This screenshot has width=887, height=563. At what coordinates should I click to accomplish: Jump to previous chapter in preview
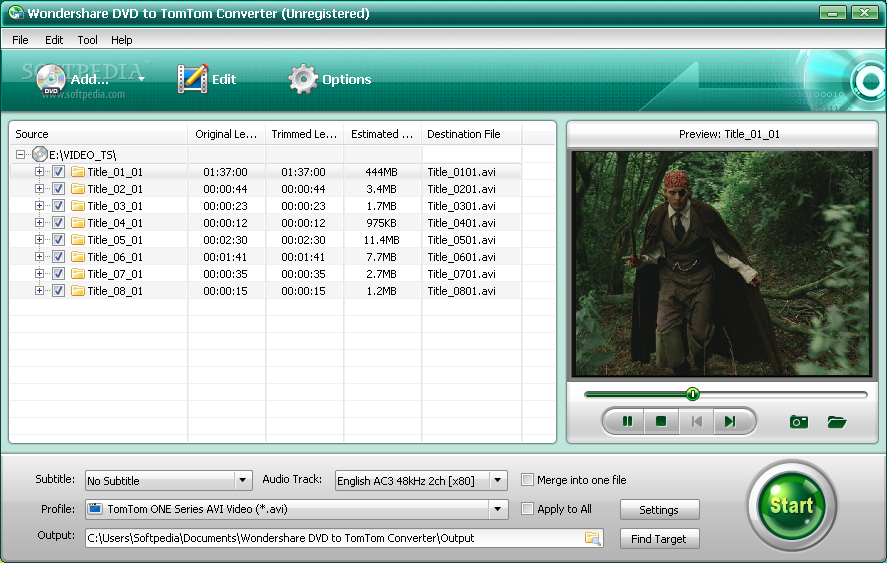(696, 422)
